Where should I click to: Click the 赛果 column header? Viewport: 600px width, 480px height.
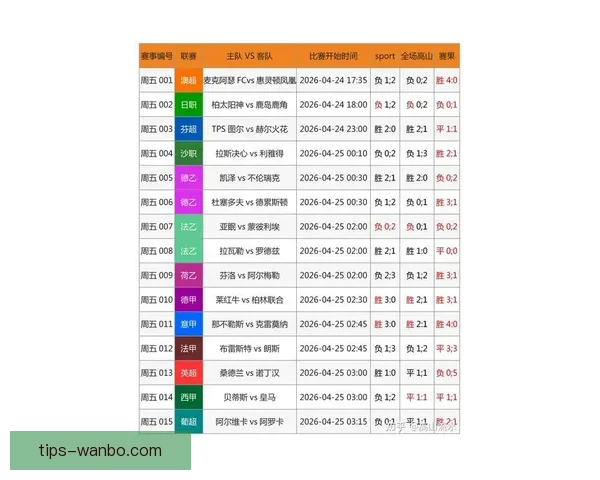coord(447,56)
